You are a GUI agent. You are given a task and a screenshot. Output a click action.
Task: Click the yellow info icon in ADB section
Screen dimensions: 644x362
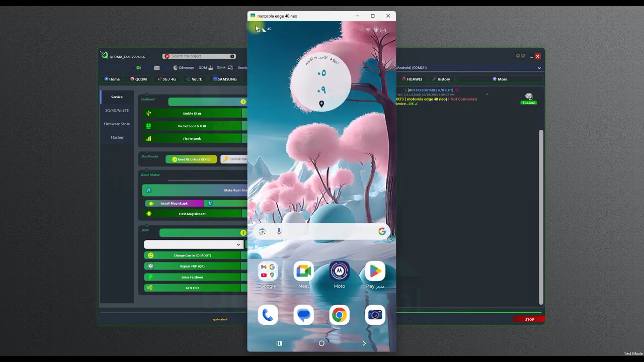tap(244, 233)
